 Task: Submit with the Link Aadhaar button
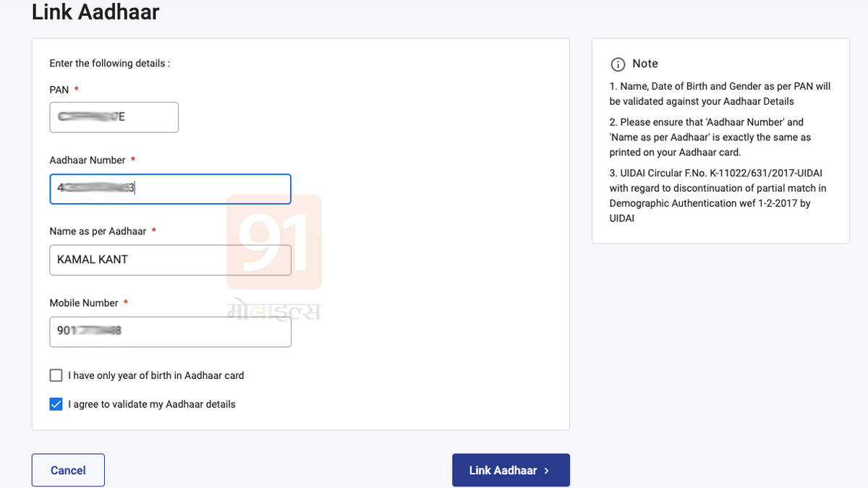[x=511, y=470]
